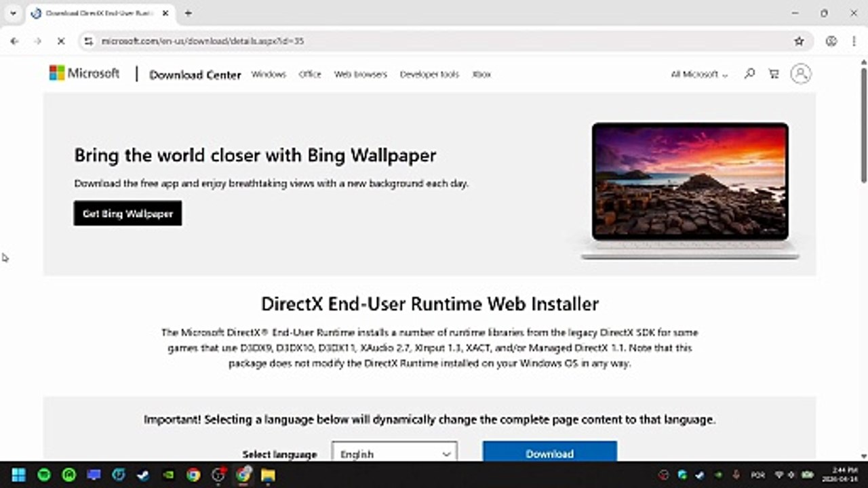Open Spotify from the taskbar
Image resolution: width=868 pixels, height=488 pixels.
coord(44,474)
